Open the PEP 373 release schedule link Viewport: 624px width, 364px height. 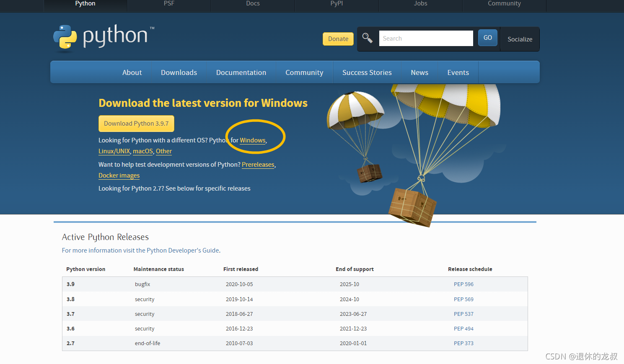tap(463, 343)
